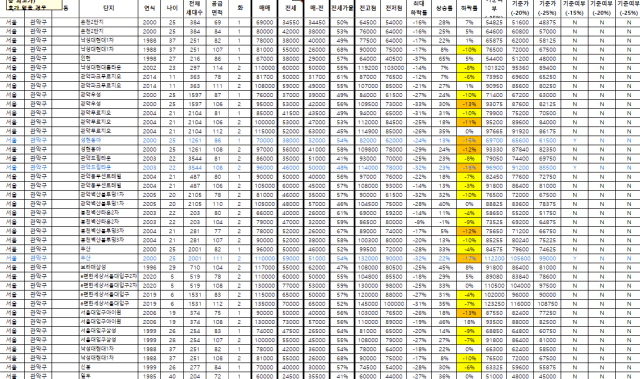Select the blue cell showing 112200
This screenshot has width=640, height=379.
494,258
